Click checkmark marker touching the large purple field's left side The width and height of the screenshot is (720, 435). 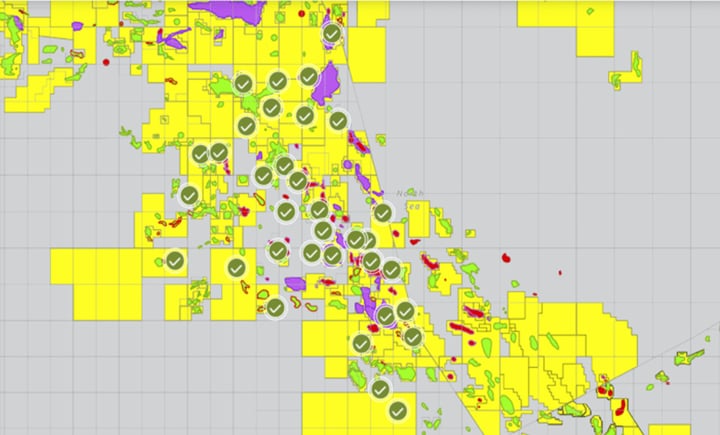[309, 76]
